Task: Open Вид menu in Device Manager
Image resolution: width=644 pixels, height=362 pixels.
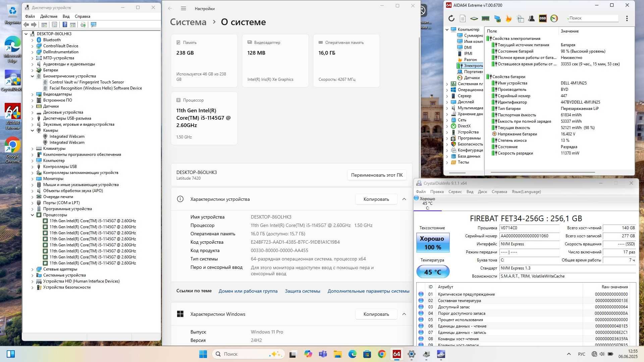Action: [x=66, y=16]
